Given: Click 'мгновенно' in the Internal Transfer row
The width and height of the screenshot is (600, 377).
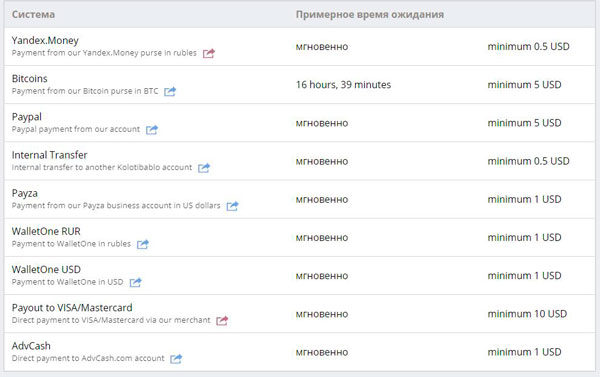Looking at the screenshot, I should coord(322,162).
